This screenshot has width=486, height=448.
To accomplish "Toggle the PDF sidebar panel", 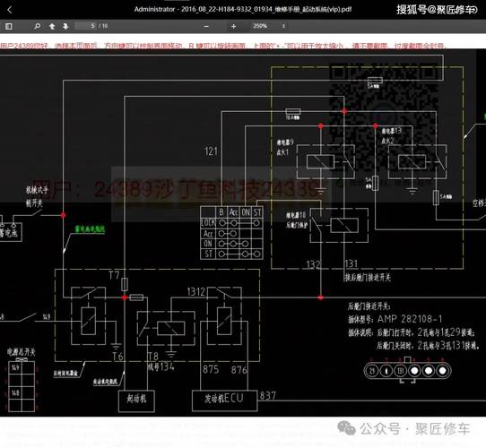I will [x=9, y=26].
